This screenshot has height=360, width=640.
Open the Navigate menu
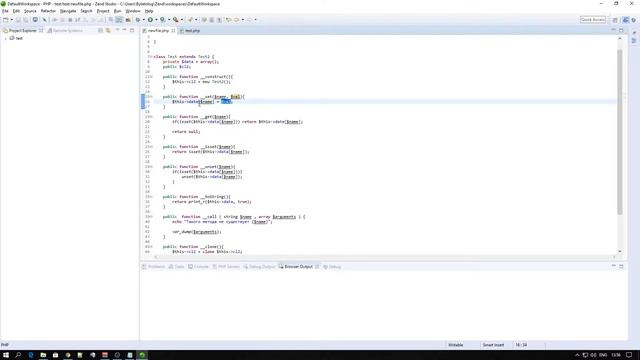[x=68, y=11]
